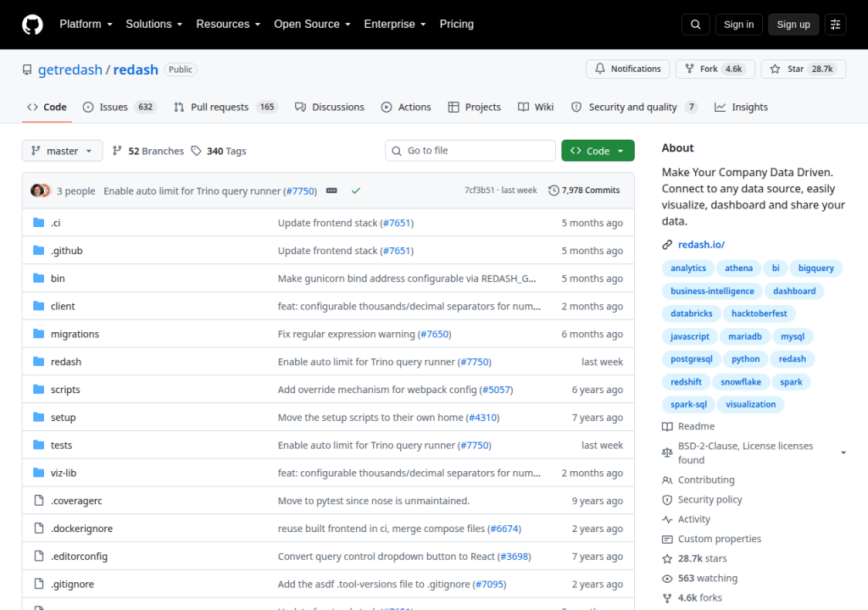
Task: Open the green Code dropdown
Action: [x=598, y=151]
